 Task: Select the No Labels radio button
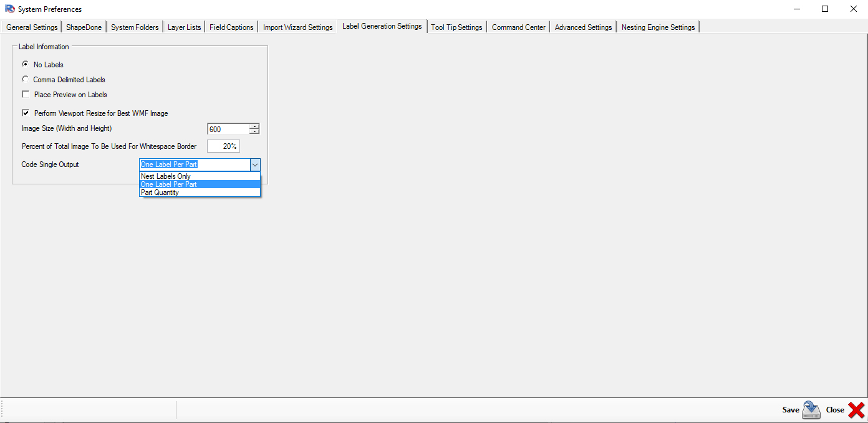(25, 64)
